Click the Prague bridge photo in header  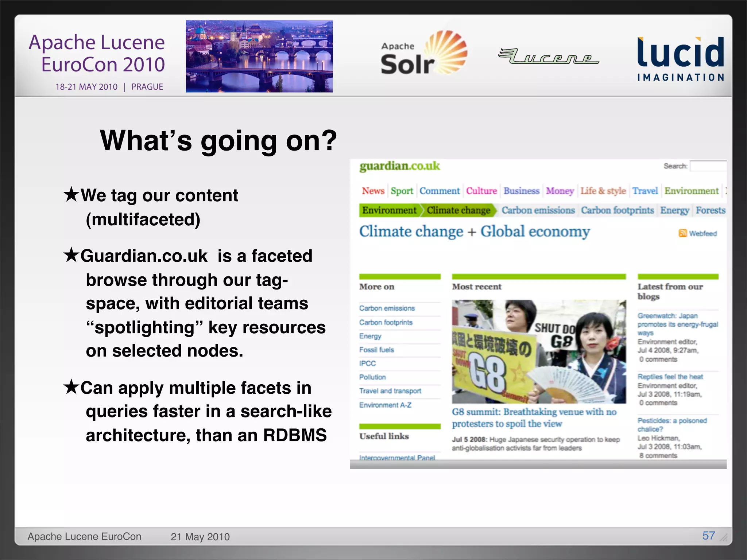tap(259, 56)
